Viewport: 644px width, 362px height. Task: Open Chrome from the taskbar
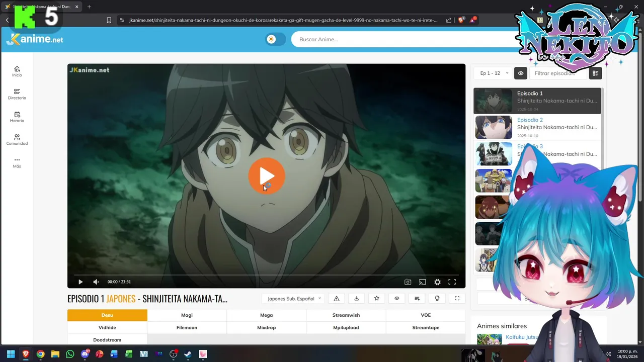(40, 354)
